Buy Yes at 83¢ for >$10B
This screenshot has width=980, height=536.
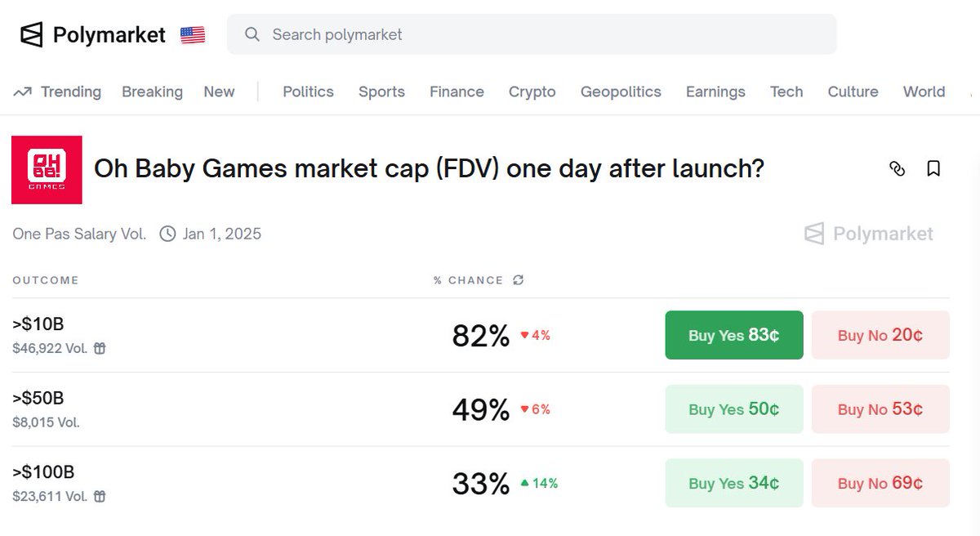(x=734, y=335)
